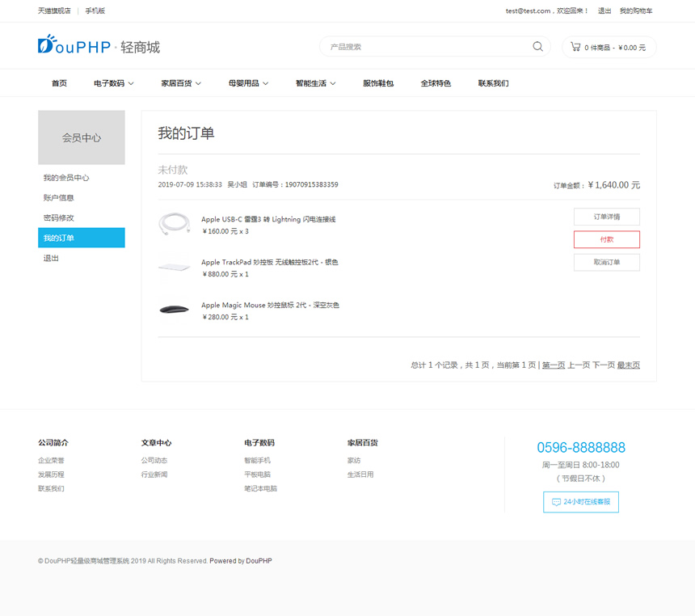695x616 pixels.
Task: Click the Powered by DouPHP link
Action: click(241, 561)
